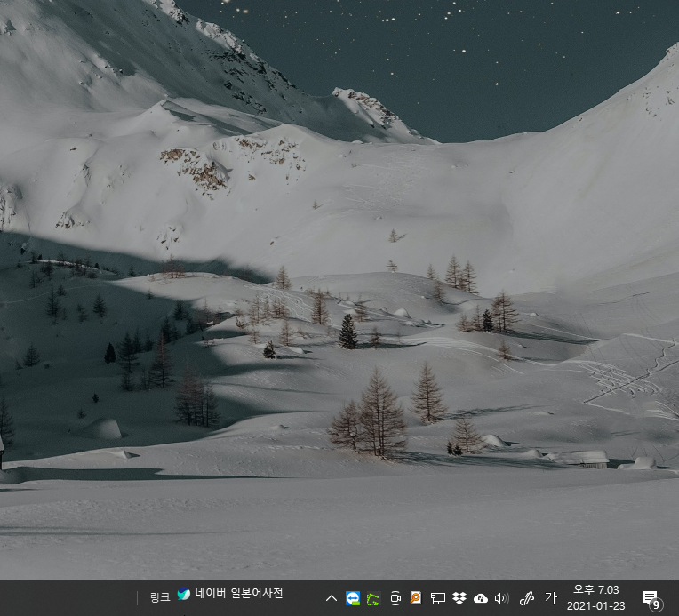Image resolution: width=679 pixels, height=616 pixels.
Task: Open the cloud sync tray icon
Action: click(x=480, y=599)
